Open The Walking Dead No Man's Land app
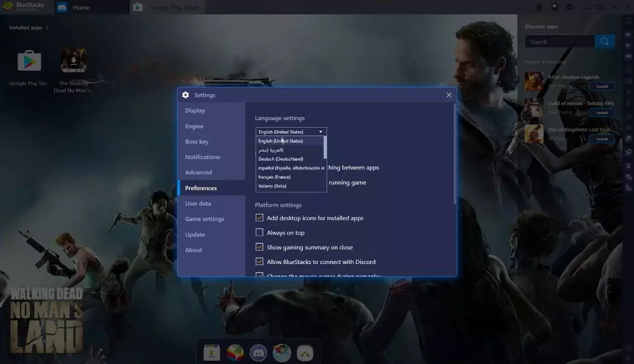 coord(74,61)
